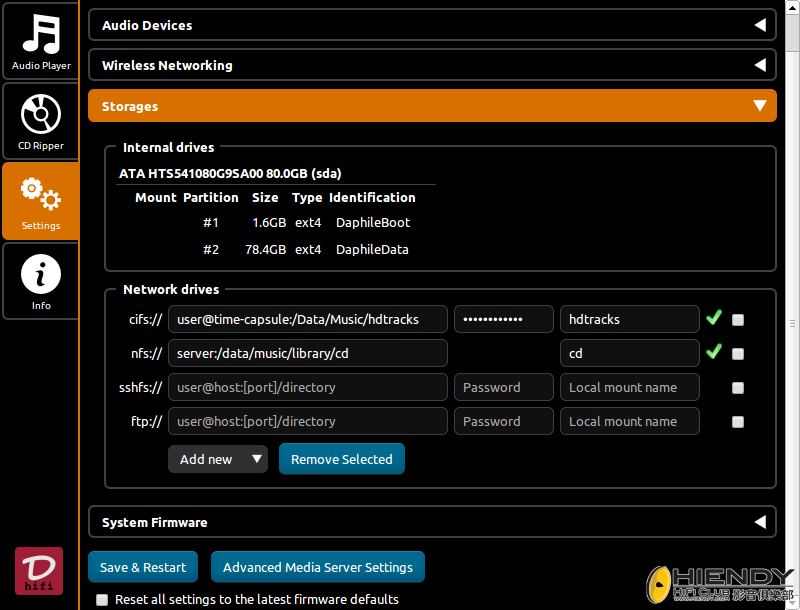This screenshot has width=800, height=610.
Task: Click green checkmark on nfs cd drive
Action: (x=713, y=352)
